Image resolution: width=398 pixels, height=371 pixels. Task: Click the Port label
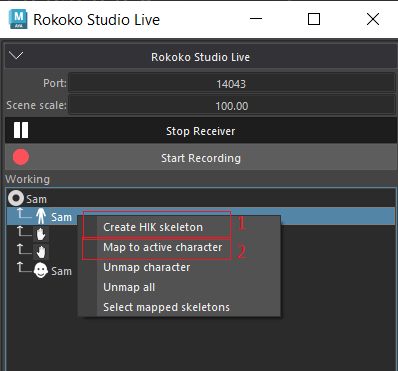[55, 83]
